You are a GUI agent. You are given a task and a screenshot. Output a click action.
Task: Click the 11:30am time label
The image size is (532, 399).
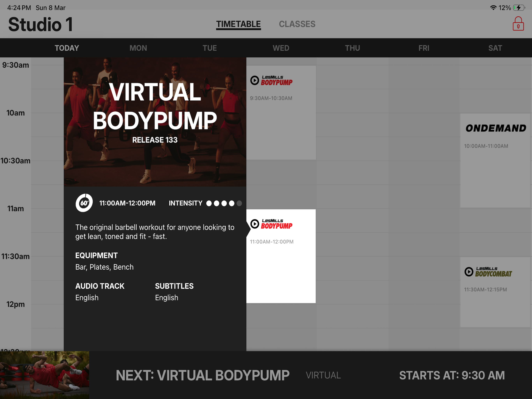click(x=16, y=256)
